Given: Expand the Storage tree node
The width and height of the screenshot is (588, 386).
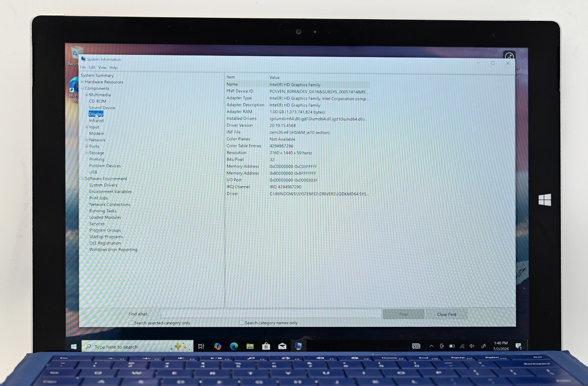Looking at the screenshot, I should coord(87,153).
